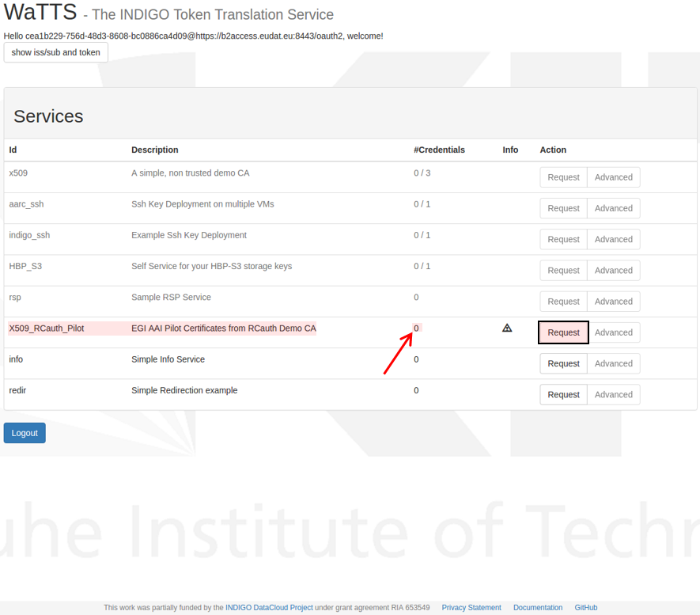Select the rsp service id

click(x=15, y=298)
